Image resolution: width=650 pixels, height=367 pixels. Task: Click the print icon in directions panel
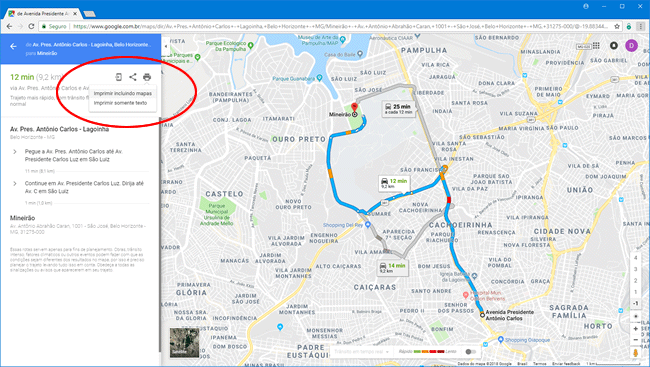[x=147, y=77]
